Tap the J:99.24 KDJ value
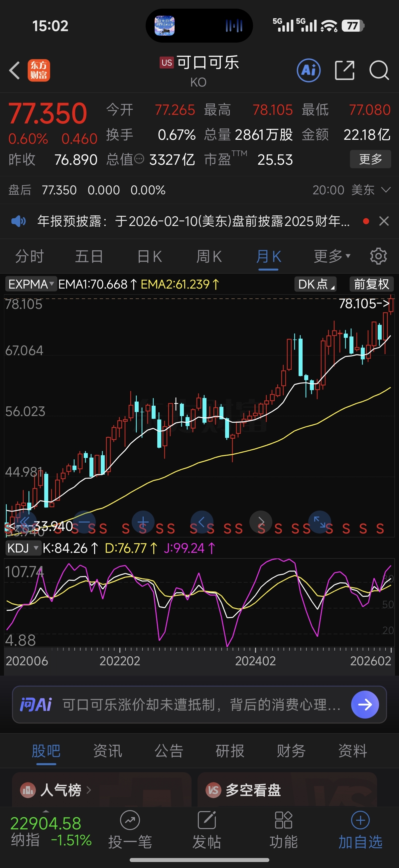399x868 pixels. tap(189, 548)
